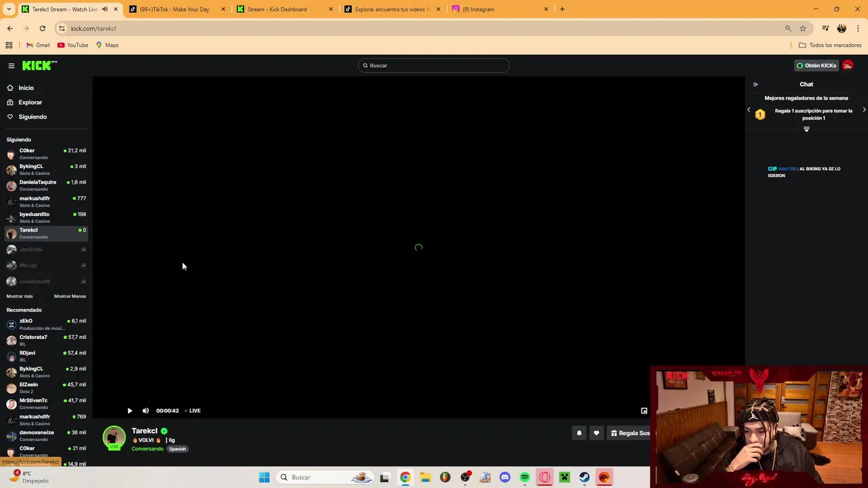This screenshot has height=488, width=868.
Task: Open Cristorata7 recommended channel
Action: coord(46,340)
